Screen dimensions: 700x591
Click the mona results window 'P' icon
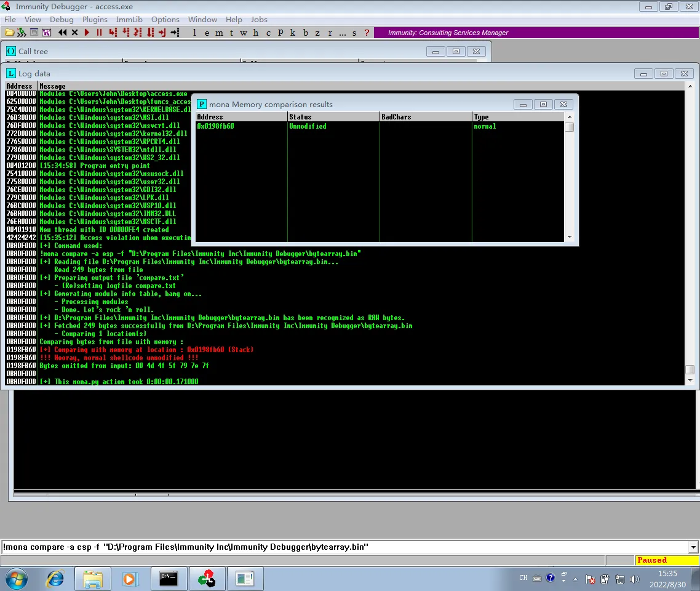point(202,104)
